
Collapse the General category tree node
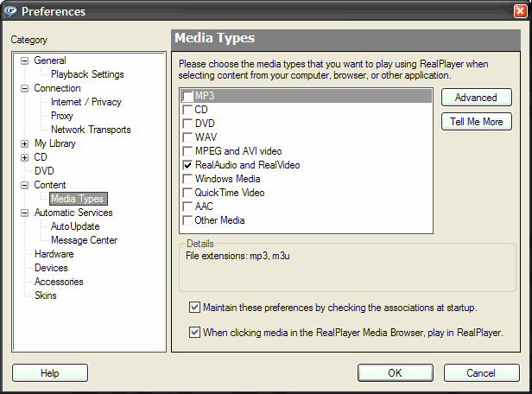tap(24, 61)
